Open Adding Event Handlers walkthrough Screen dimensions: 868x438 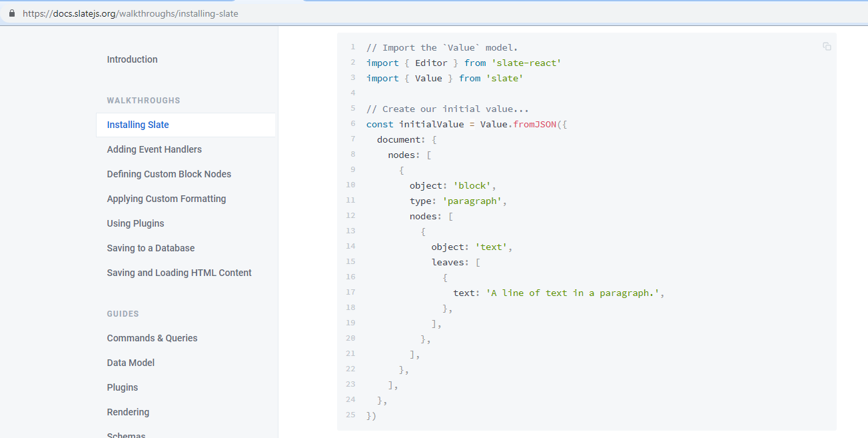click(x=154, y=149)
